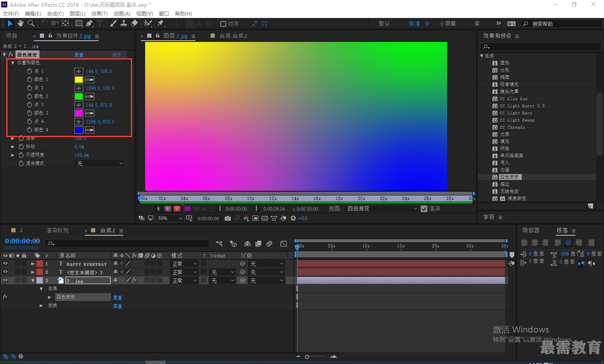Open the 混合模式 dropdown

coord(100,164)
